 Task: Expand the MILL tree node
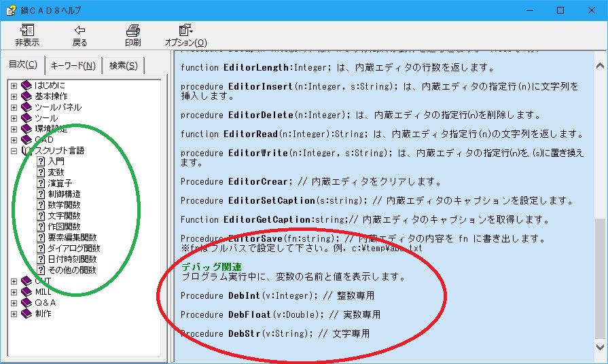coord(14,292)
